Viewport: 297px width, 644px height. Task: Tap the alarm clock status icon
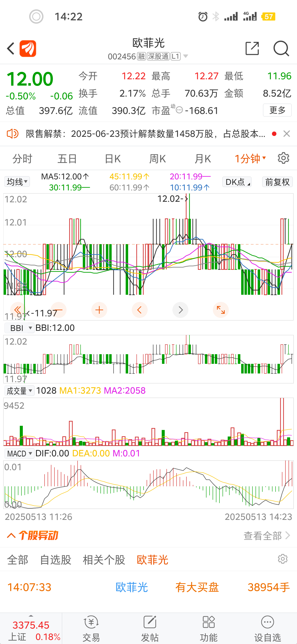click(203, 17)
